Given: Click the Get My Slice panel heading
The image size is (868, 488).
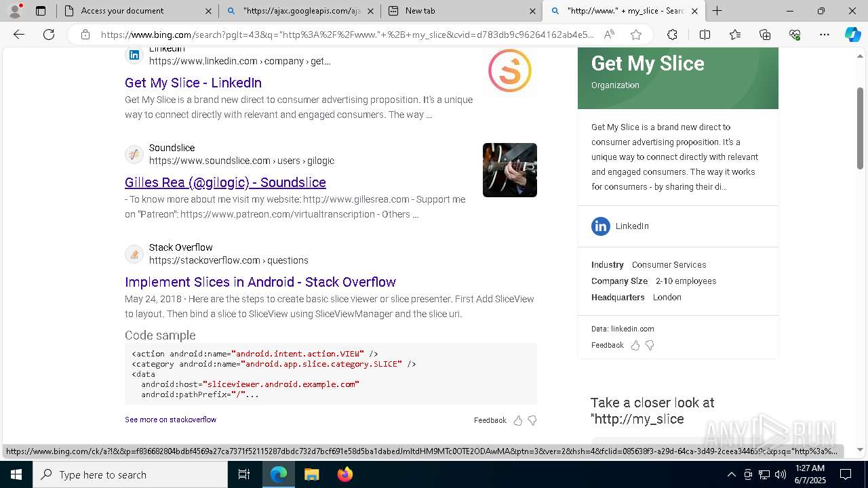Looking at the screenshot, I should (x=648, y=64).
